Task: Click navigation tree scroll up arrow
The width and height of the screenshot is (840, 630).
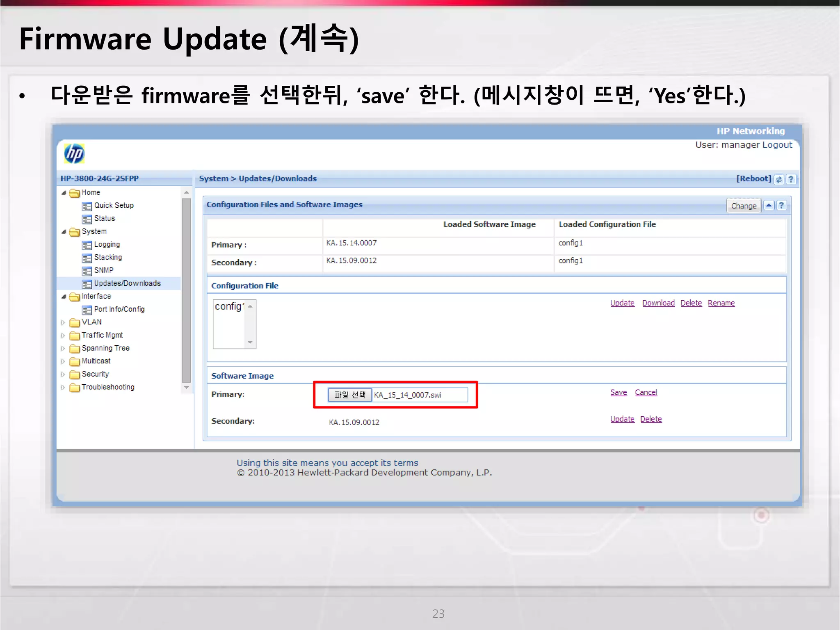Action: 187,193
